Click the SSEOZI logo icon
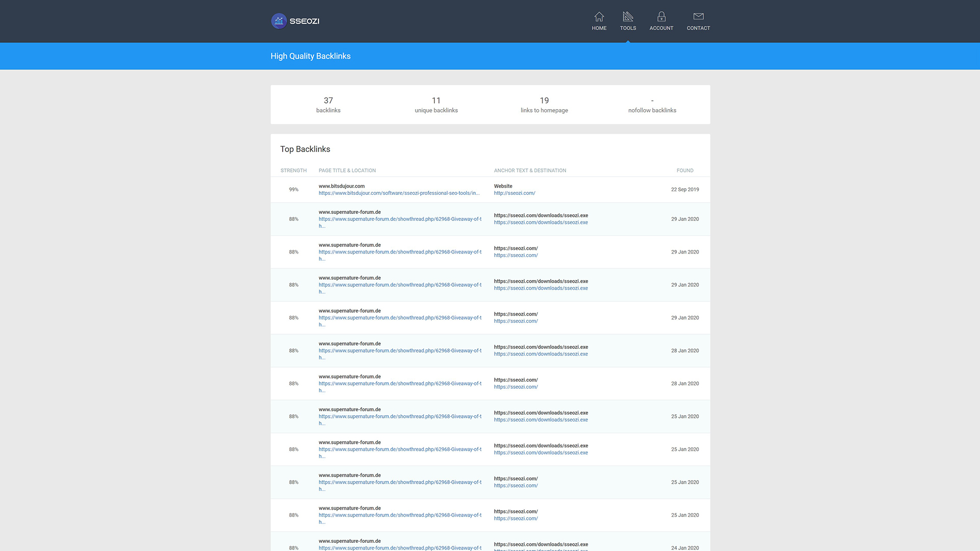980x551 pixels. point(279,21)
